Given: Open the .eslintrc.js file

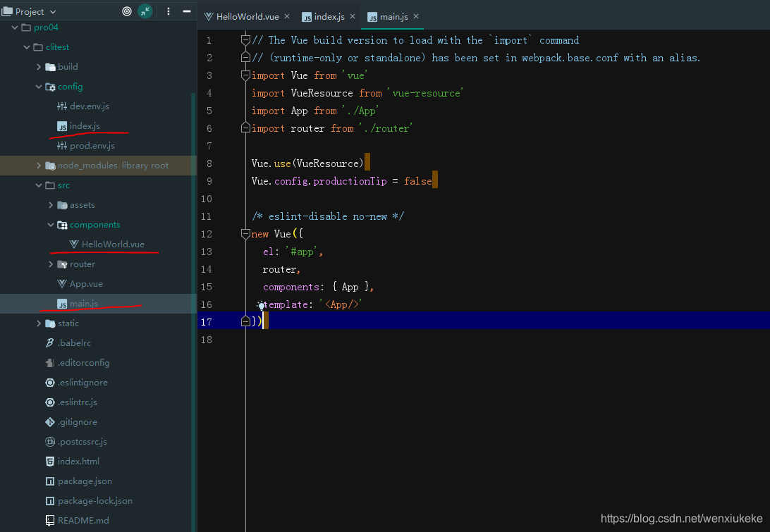Looking at the screenshot, I should 77,402.
